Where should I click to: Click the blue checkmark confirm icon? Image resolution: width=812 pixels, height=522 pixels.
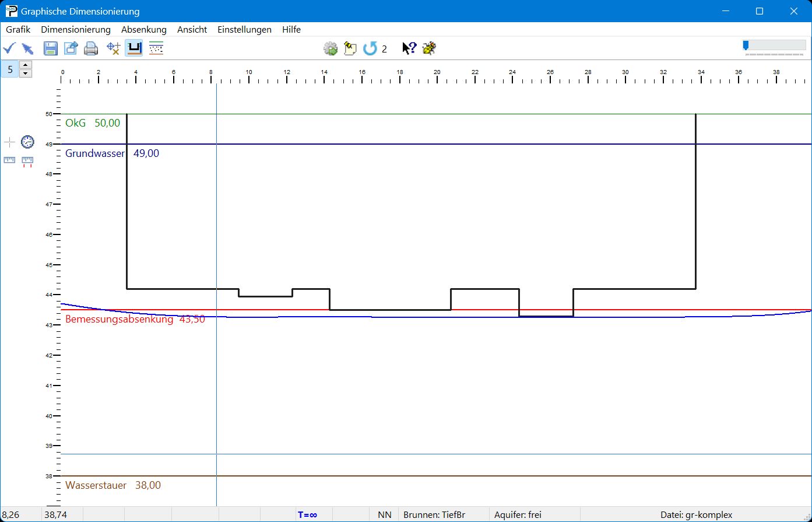click(x=9, y=48)
